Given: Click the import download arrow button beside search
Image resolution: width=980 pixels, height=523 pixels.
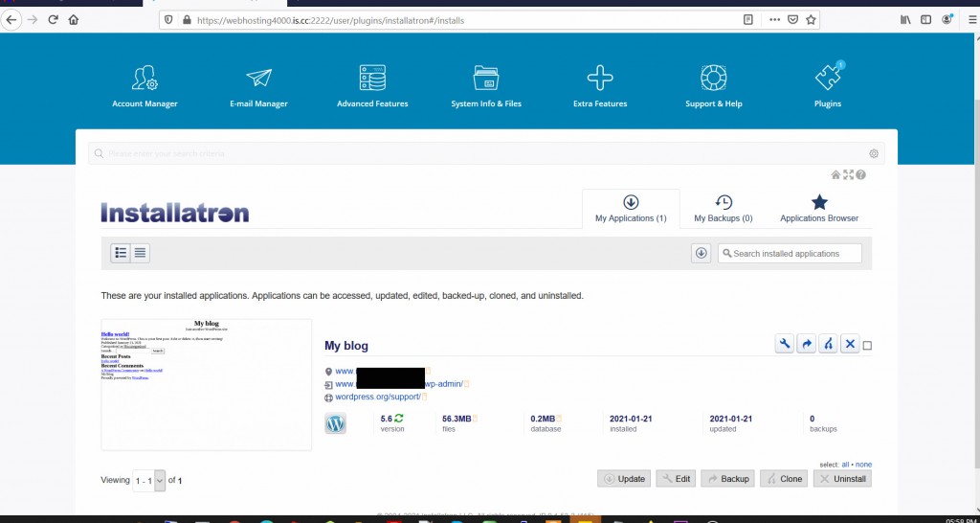Looking at the screenshot, I should coord(701,253).
